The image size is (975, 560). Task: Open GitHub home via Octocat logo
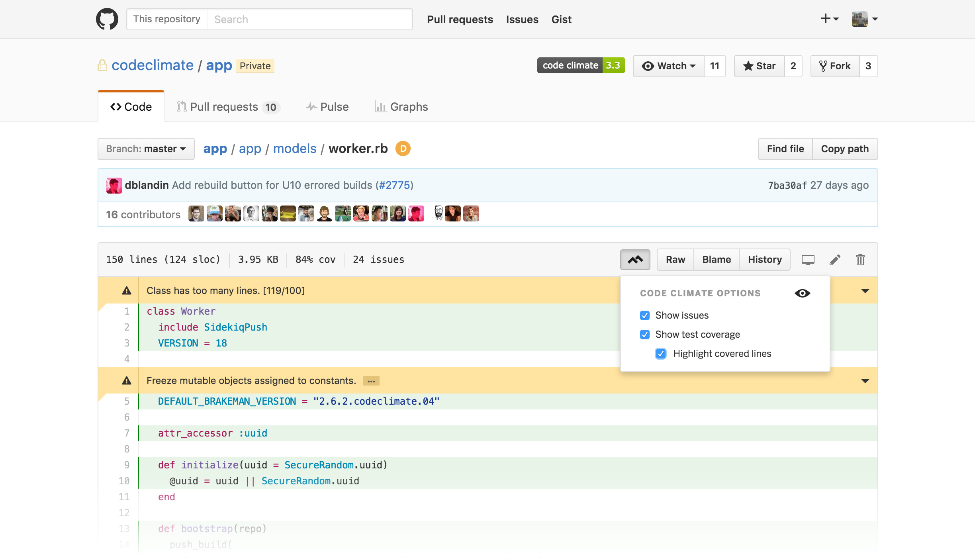[107, 19]
